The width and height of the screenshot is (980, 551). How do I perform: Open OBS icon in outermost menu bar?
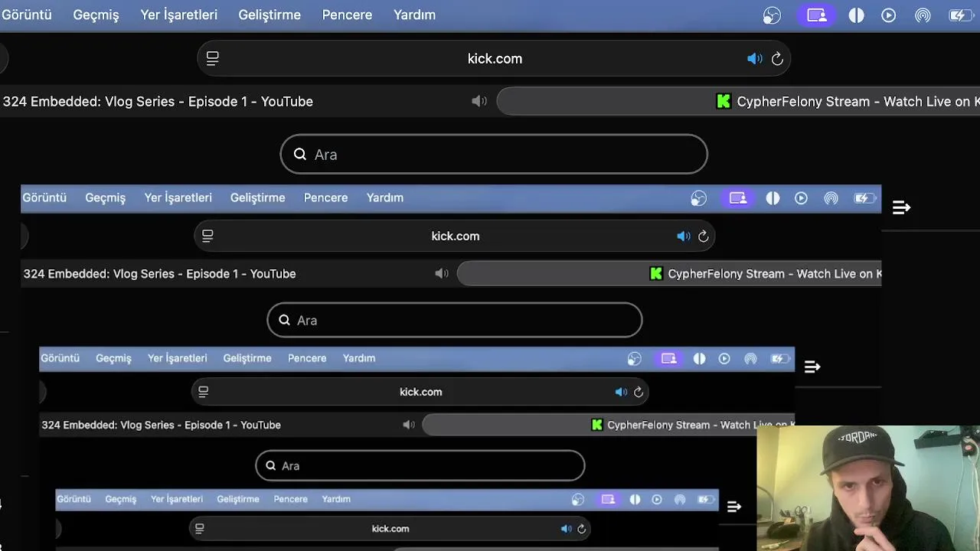coord(772,15)
